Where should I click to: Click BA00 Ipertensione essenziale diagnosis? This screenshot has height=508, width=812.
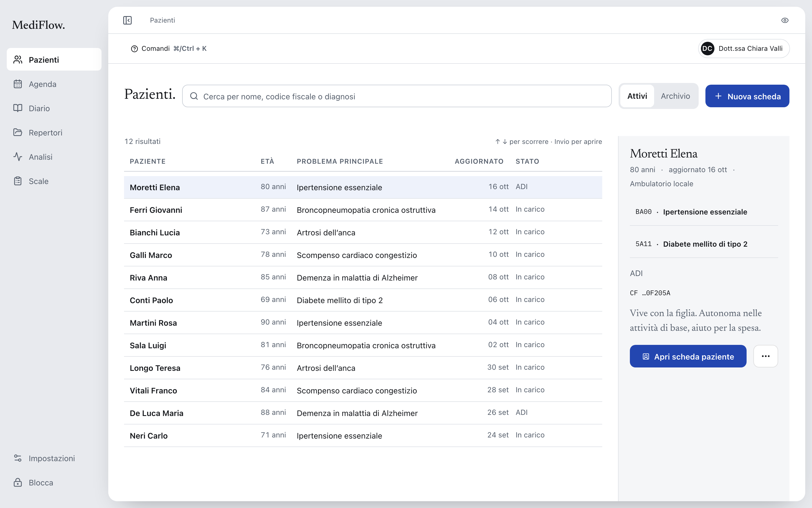point(704,212)
